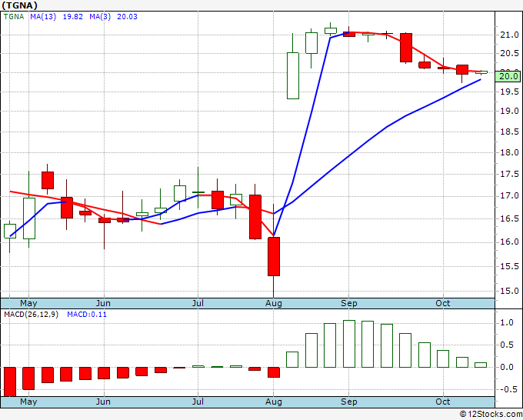This screenshot has width=523, height=420.
Task: Click the 17.5 price axis label
Action: [x=509, y=174]
